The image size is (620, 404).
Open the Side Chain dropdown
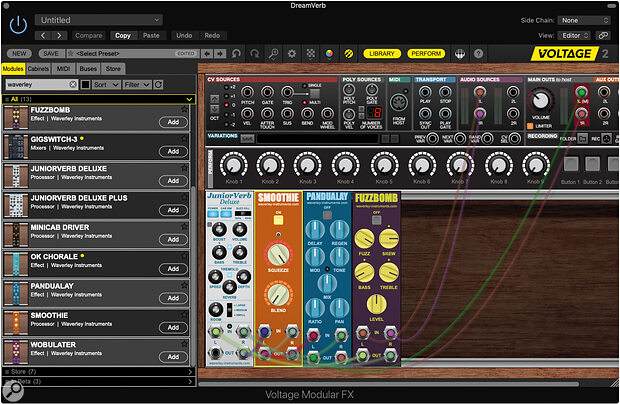pyautogui.click(x=584, y=20)
